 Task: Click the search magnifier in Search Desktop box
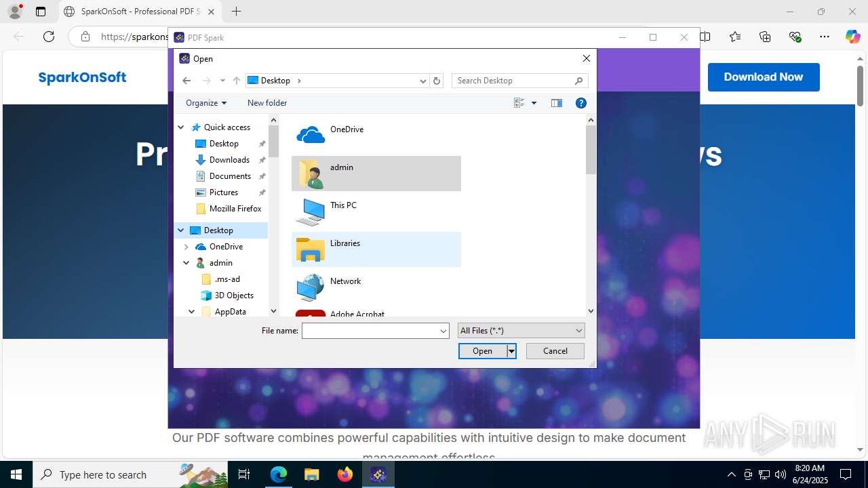[578, 81]
